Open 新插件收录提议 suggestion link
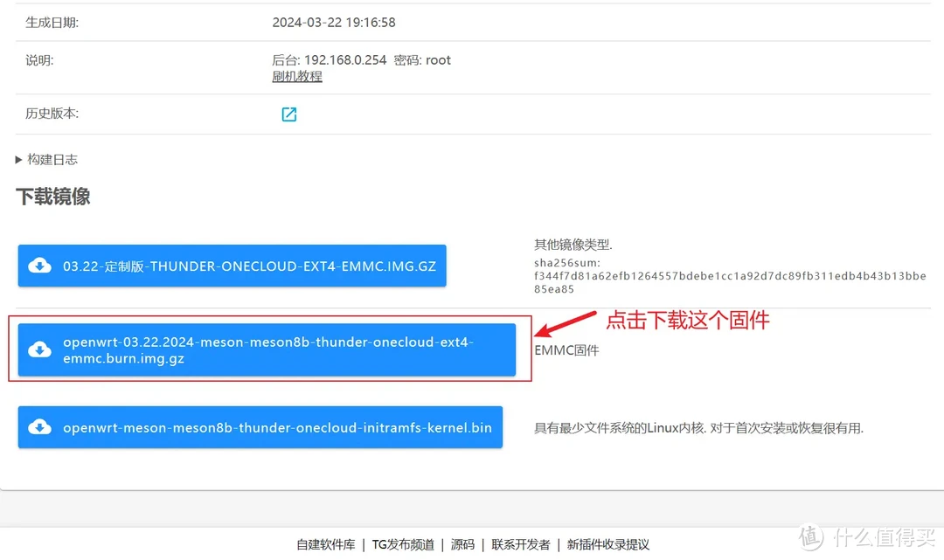This screenshot has height=560, width=944. [608, 544]
